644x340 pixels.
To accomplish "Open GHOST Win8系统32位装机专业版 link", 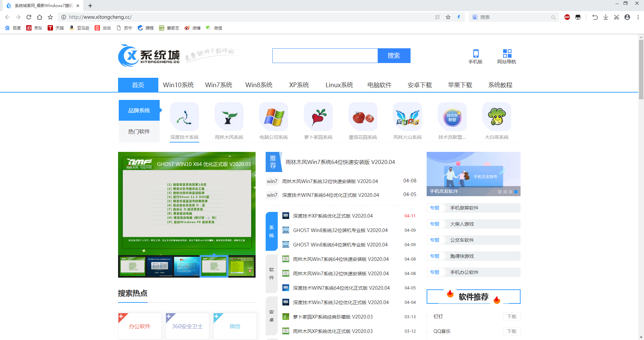I will (340, 230).
